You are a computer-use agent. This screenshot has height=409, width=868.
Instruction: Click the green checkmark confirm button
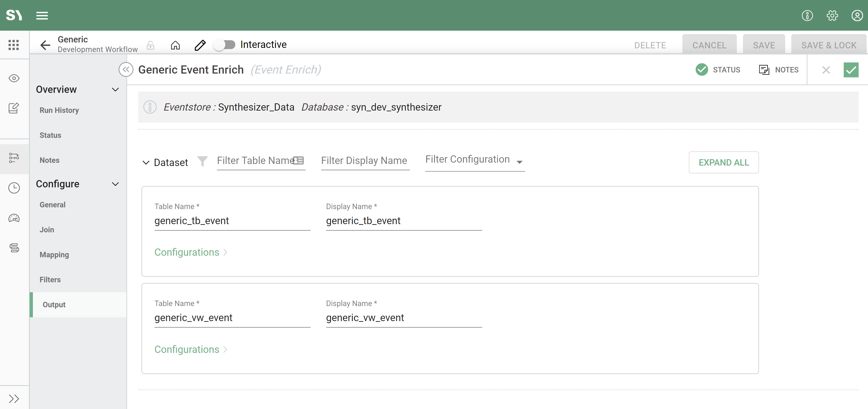pyautogui.click(x=851, y=70)
